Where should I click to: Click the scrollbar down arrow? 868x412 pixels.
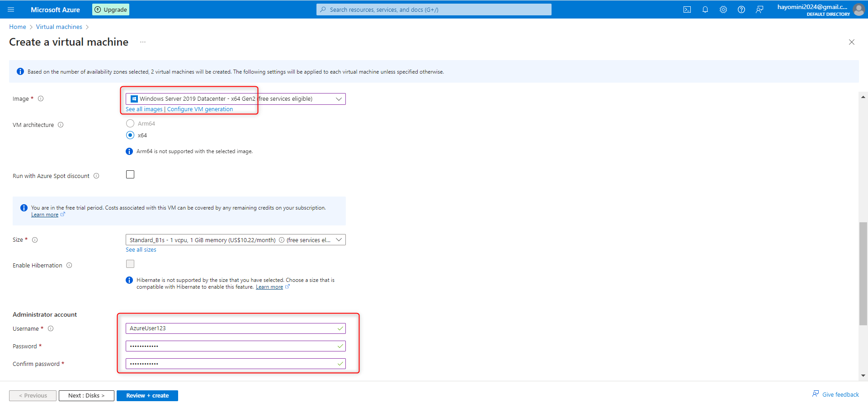[863, 375]
